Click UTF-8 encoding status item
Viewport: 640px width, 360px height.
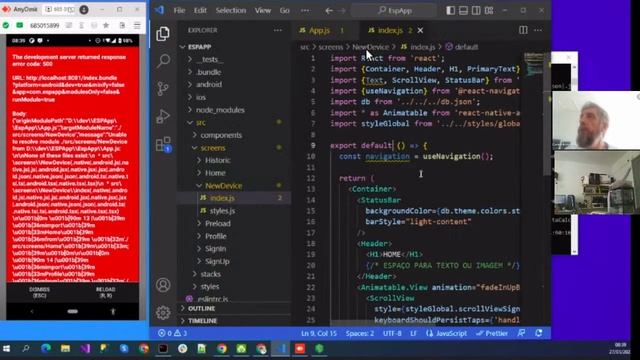click(392, 333)
